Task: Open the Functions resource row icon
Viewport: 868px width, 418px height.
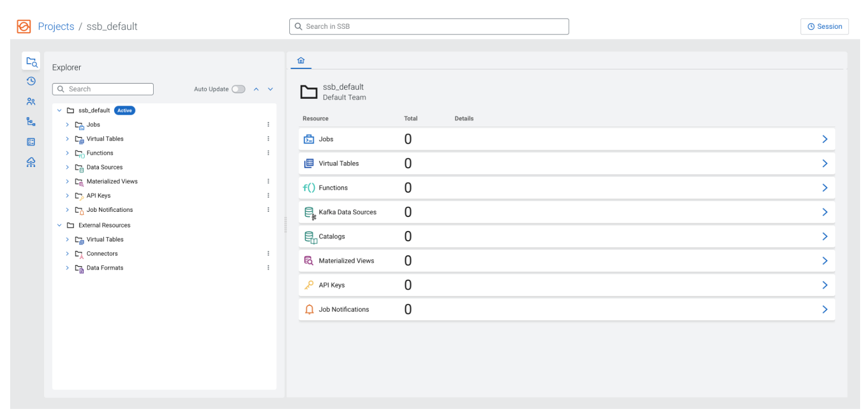Action: 309,187
